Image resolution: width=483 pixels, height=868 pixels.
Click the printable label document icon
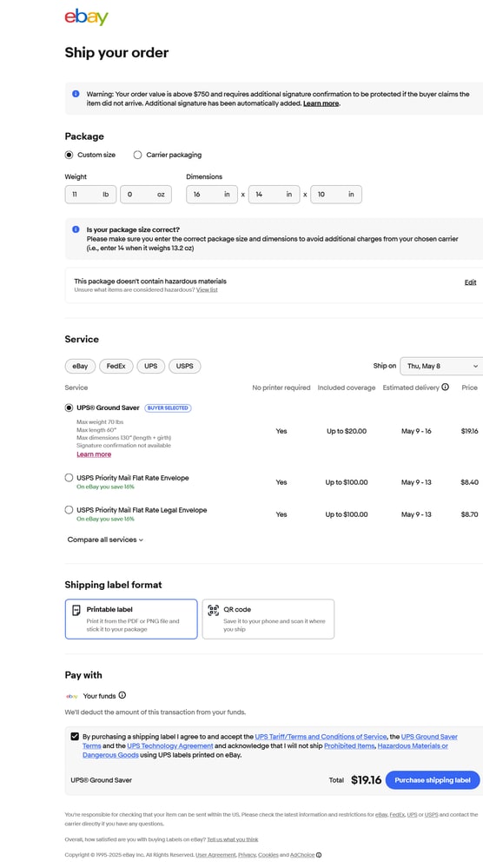(x=76, y=611)
